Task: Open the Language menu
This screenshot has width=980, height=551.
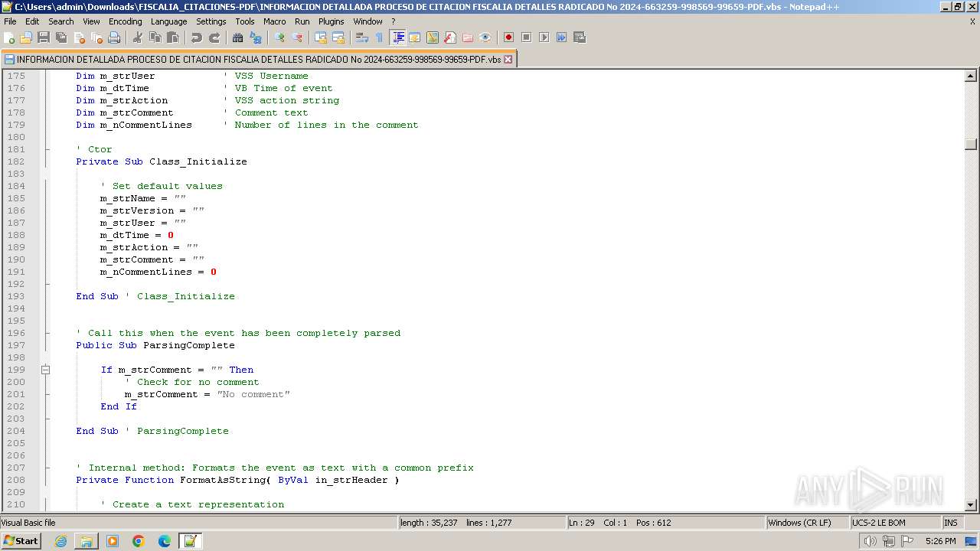Action: point(168,21)
